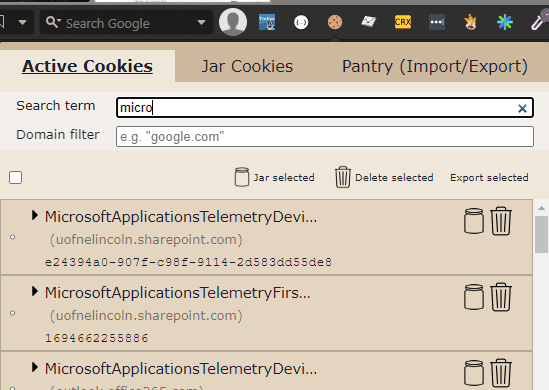
Task: Click the cookie list scrollbar thumb
Action: 541,234
